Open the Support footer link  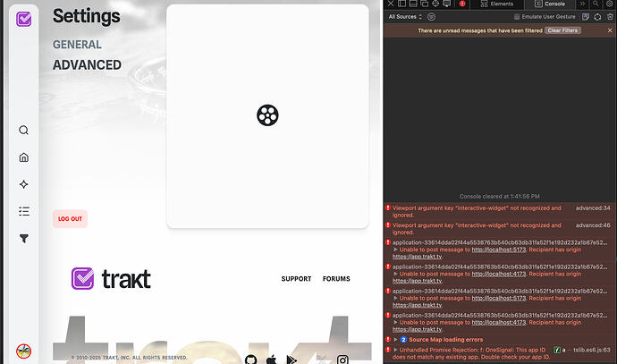coord(296,279)
